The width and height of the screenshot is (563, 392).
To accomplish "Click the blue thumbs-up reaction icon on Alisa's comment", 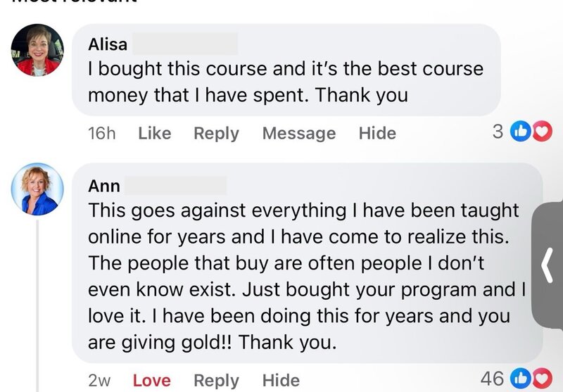I will 521,132.
